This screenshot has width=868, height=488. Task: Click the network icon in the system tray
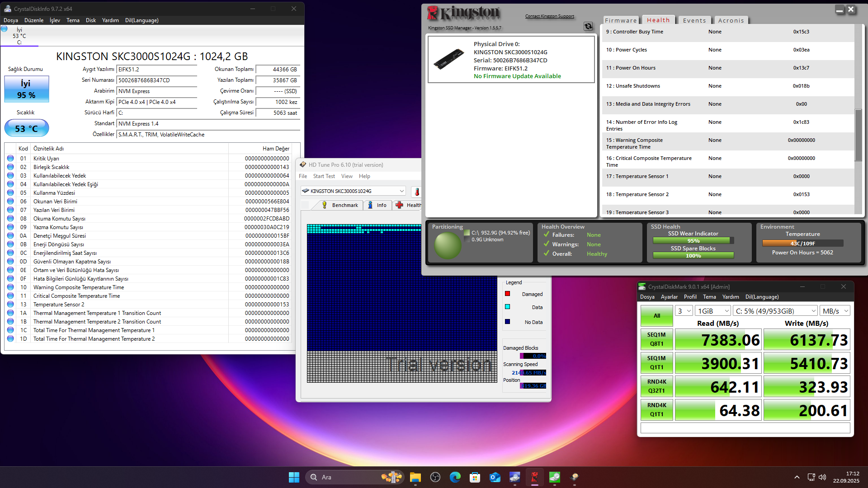811,477
